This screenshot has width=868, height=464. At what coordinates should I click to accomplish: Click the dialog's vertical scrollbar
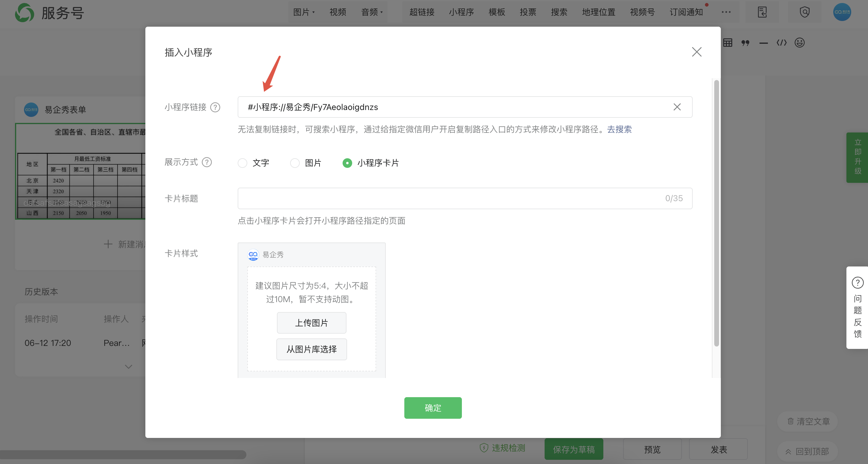pos(716,213)
